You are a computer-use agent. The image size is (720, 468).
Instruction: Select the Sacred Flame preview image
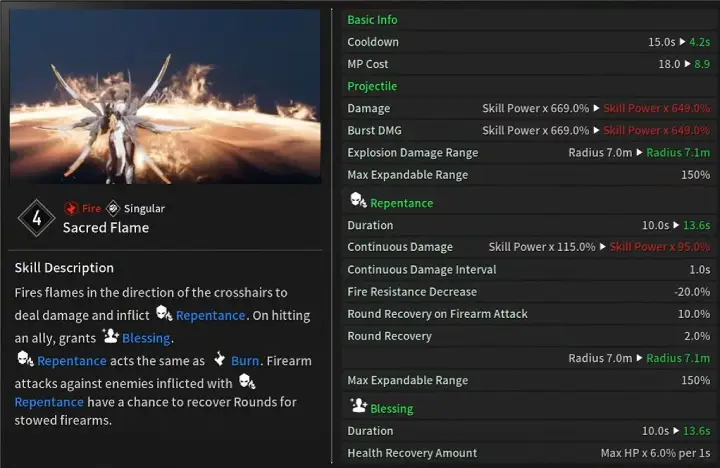(x=165, y=98)
